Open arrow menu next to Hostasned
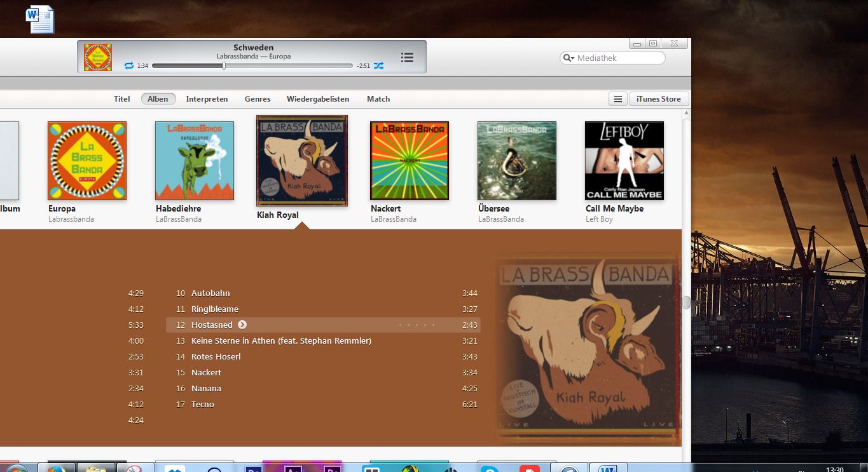The height and width of the screenshot is (472, 868). (x=242, y=325)
